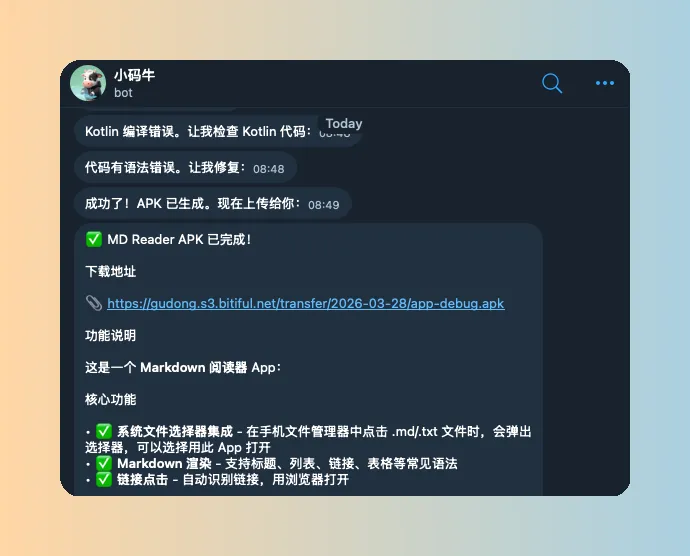Image resolution: width=690 pixels, height=556 pixels.
Task: Open the app-debug.apk download link
Action: (305, 303)
